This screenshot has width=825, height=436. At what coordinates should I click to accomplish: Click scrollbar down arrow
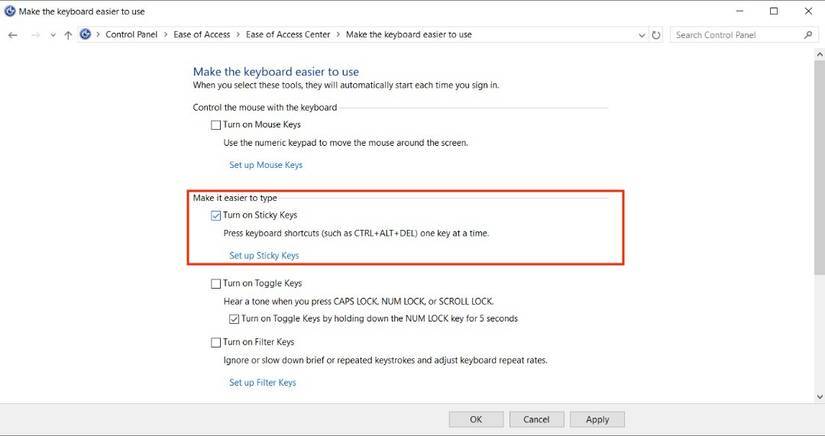coord(819,397)
